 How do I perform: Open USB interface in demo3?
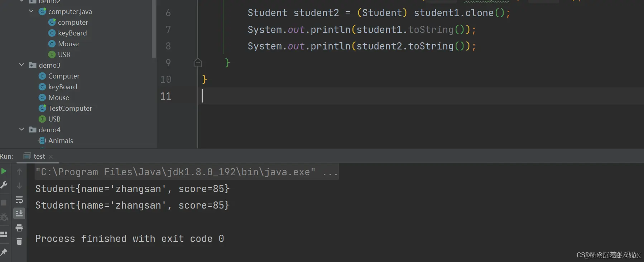click(x=54, y=119)
